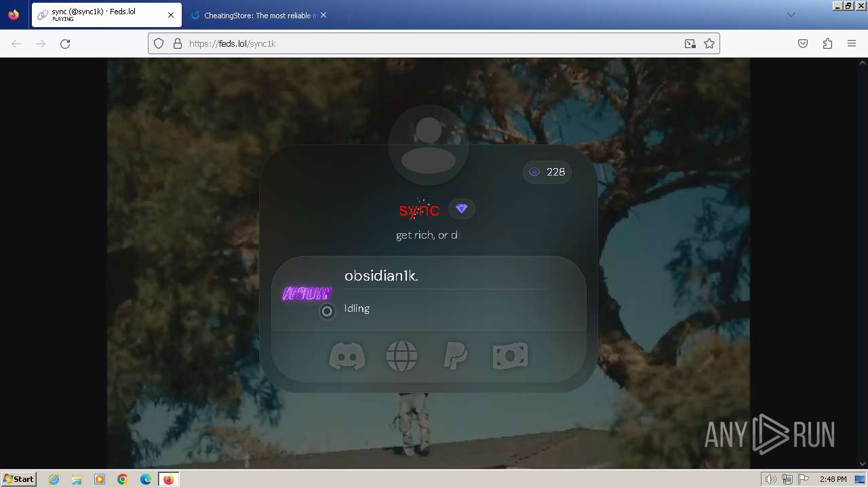Reload the current page
This screenshot has height=488, width=868.
coord(65,43)
